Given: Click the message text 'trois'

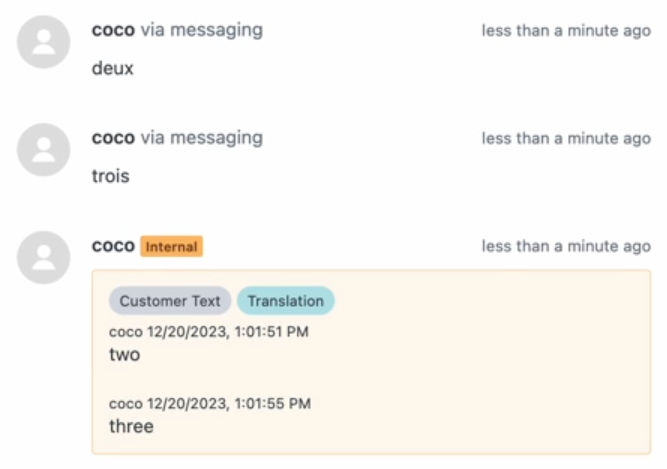Looking at the screenshot, I should coord(111,176).
